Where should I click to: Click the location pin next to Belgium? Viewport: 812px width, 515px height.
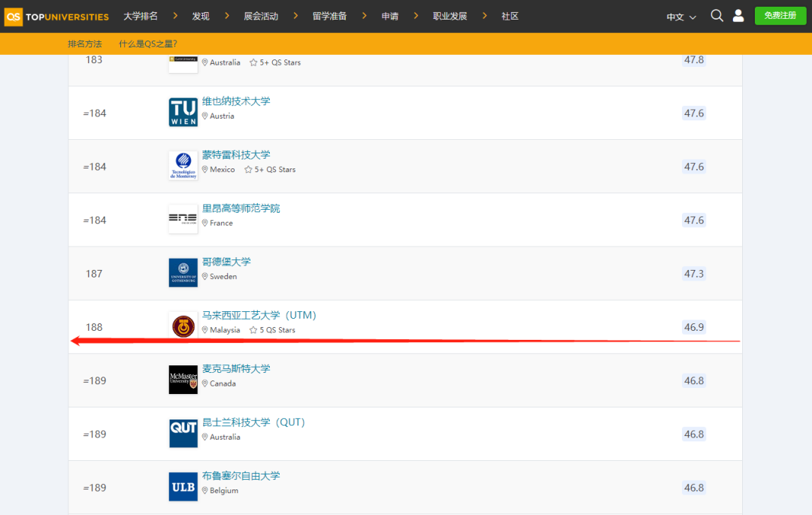(x=205, y=491)
